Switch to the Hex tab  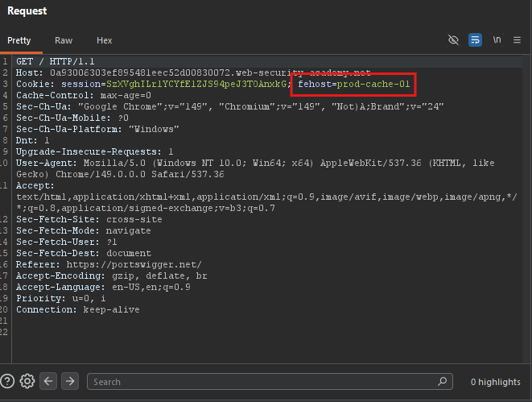click(x=104, y=40)
